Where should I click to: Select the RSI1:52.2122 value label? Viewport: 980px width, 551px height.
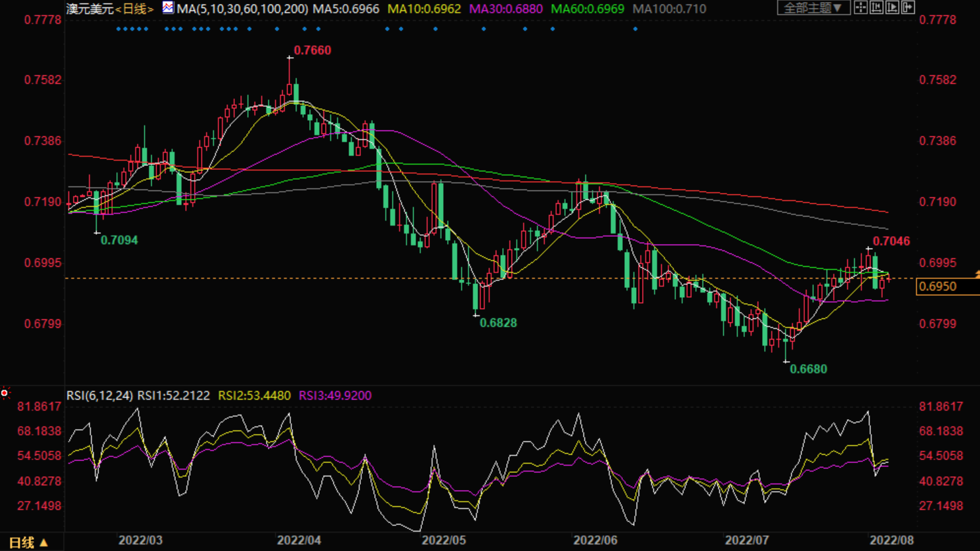(173, 396)
